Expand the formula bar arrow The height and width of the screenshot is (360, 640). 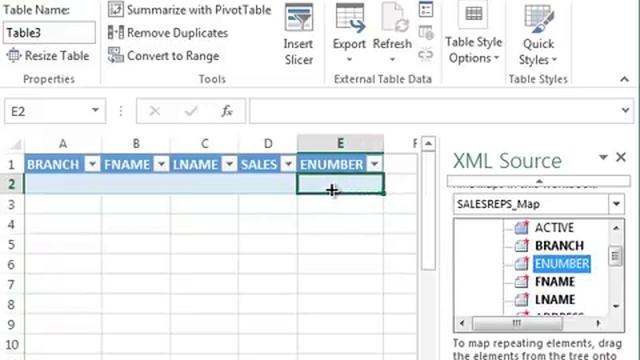pyautogui.click(x=625, y=110)
